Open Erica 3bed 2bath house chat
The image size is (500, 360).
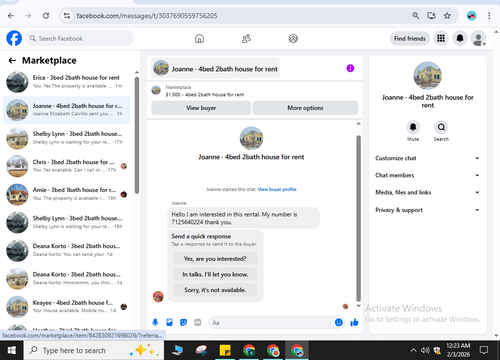[67, 82]
